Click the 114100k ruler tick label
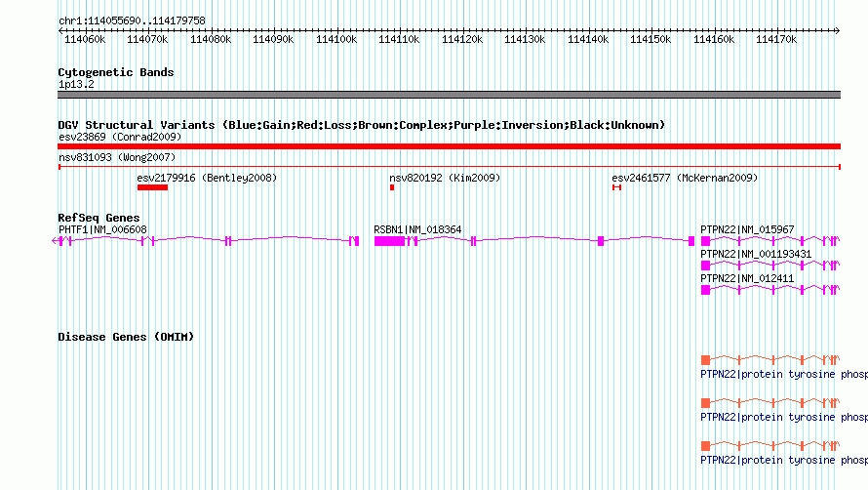 (336, 39)
